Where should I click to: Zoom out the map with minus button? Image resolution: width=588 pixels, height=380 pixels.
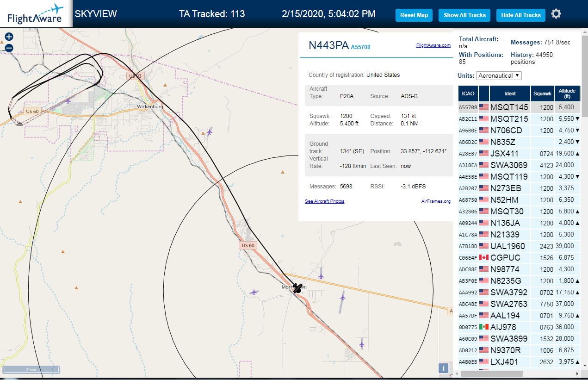tap(9, 48)
